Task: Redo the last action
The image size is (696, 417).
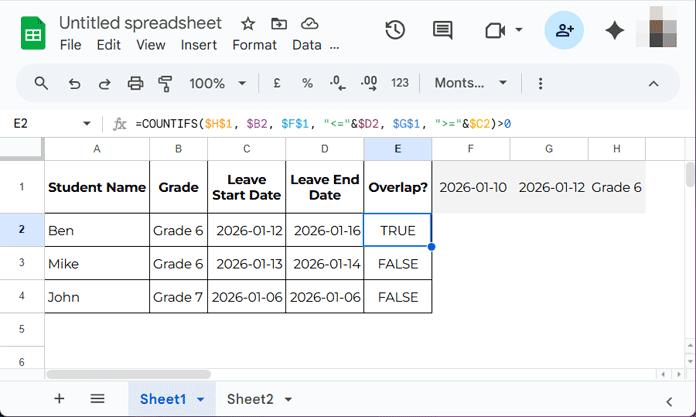Action: point(104,83)
